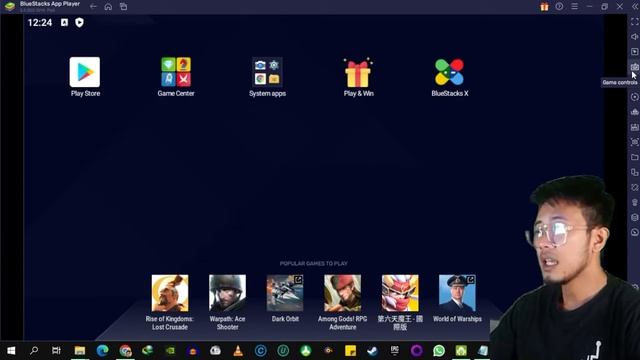Minimize the BlueStacks window
Viewport: 640px width, 360px height.
pyautogui.click(x=589, y=7)
